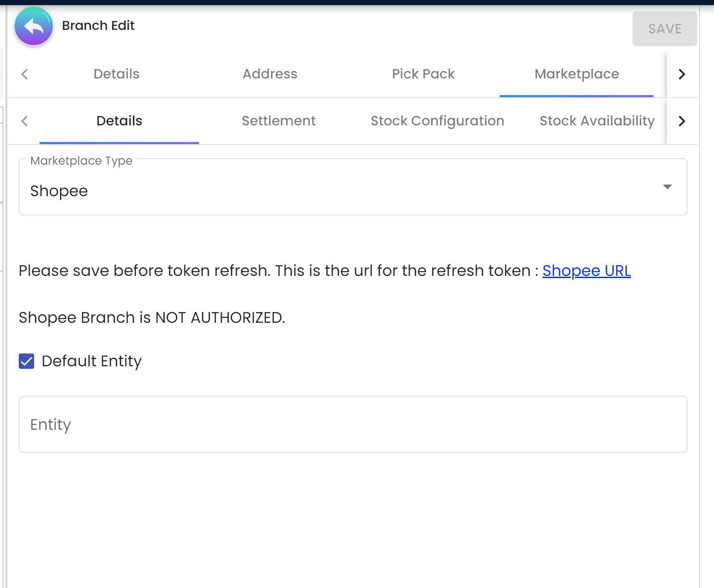Expand the Marketplace Type dropdown arrow
This screenshot has height=588, width=714.
tap(667, 187)
